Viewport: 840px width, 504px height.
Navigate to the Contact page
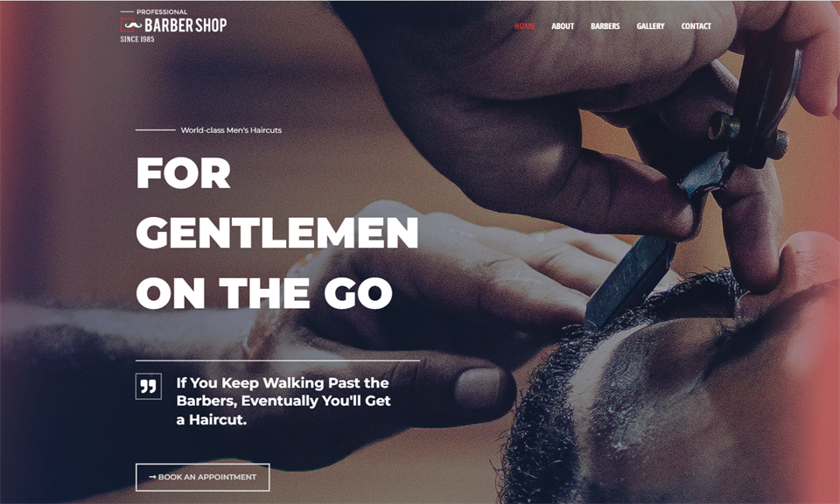(696, 25)
